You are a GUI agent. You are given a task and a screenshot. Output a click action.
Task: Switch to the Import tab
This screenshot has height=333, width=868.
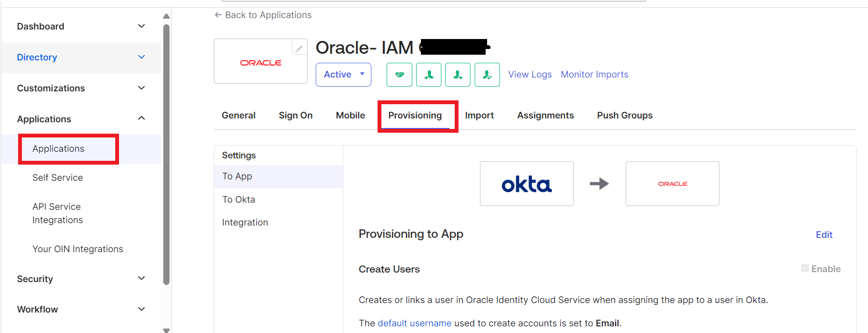click(x=479, y=115)
